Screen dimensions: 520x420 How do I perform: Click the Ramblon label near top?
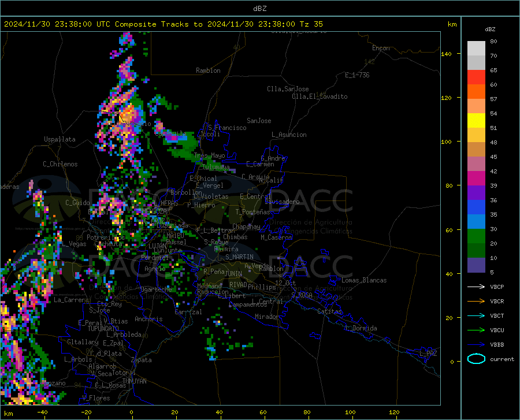[x=208, y=70]
